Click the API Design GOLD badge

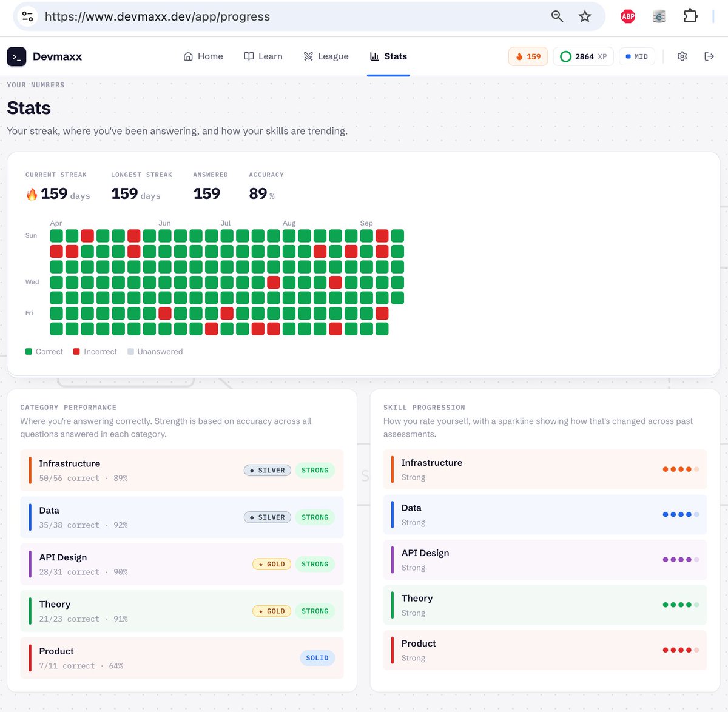pos(272,564)
